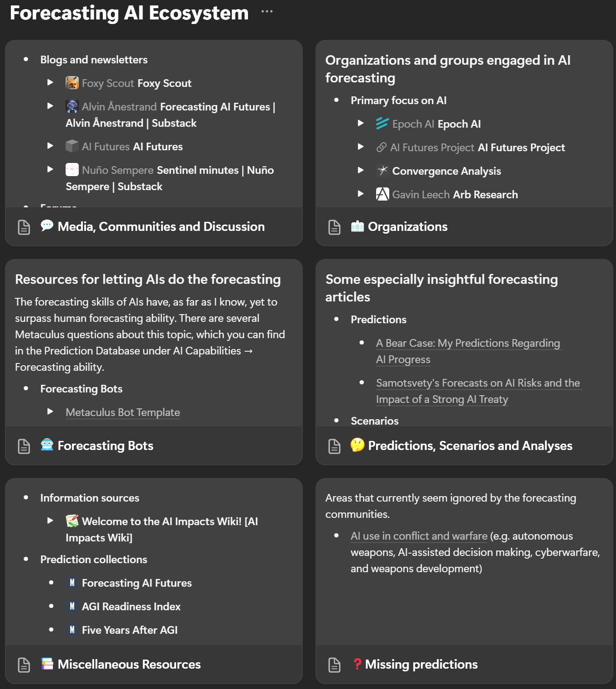Open A Bear Case predictions article link
Image resolution: width=616 pixels, height=689 pixels.
pos(468,343)
